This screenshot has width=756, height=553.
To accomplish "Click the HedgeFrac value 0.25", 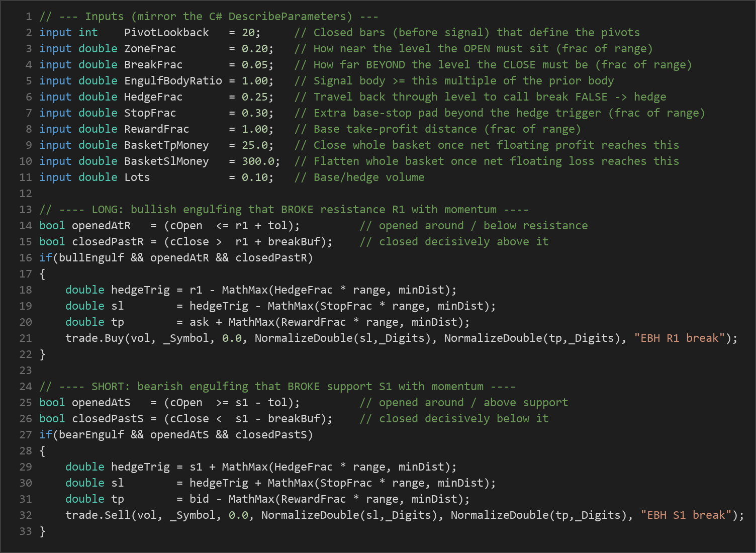I will click(254, 97).
